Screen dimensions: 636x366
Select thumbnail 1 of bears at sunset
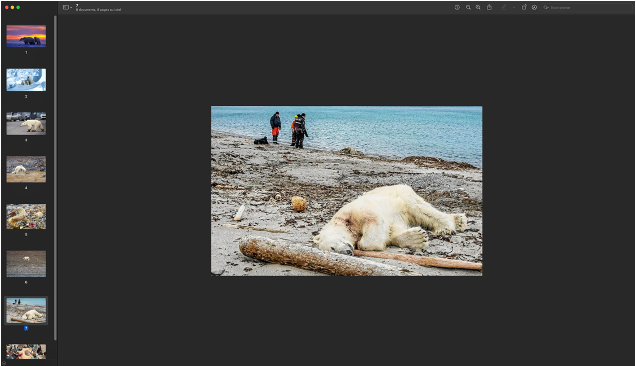pos(26,36)
